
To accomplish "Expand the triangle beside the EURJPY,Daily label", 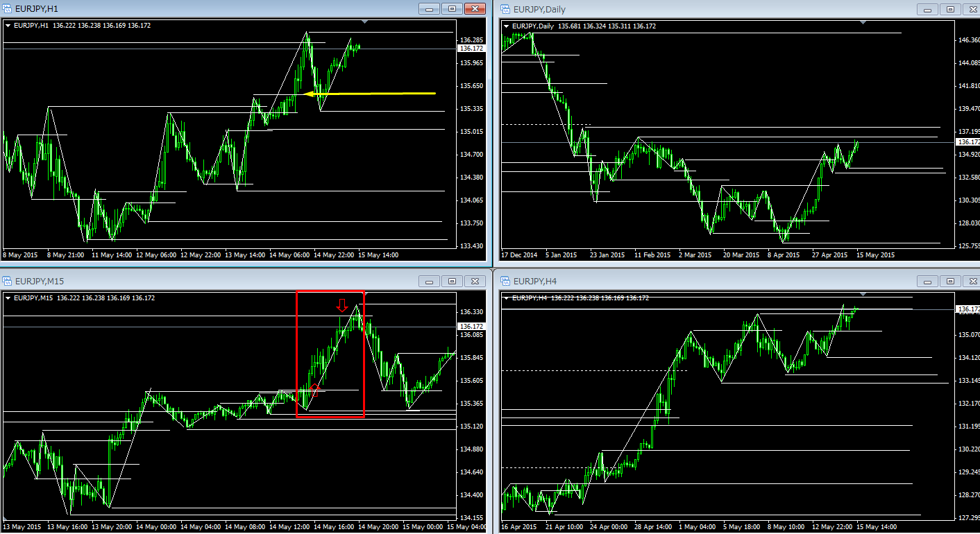I will tap(506, 26).
